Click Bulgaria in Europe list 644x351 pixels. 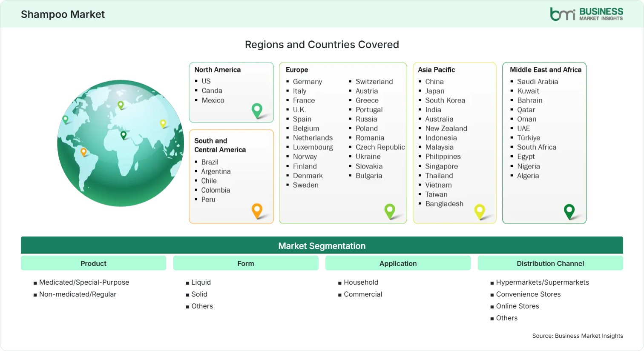(x=369, y=176)
